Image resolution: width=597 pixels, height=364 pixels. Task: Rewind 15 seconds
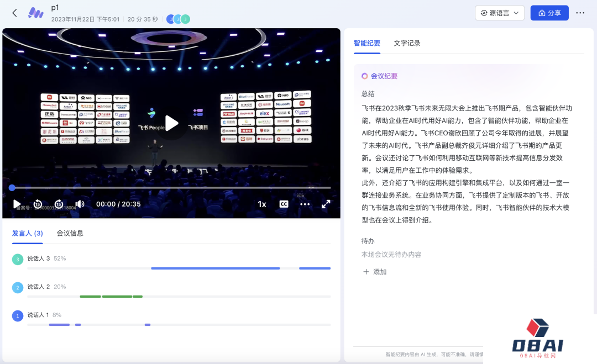click(38, 204)
